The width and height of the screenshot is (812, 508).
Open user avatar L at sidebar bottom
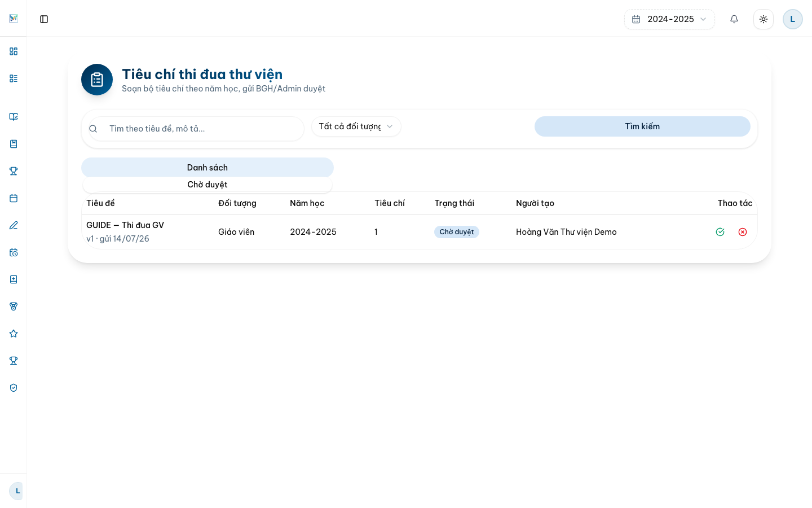(17, 491)
